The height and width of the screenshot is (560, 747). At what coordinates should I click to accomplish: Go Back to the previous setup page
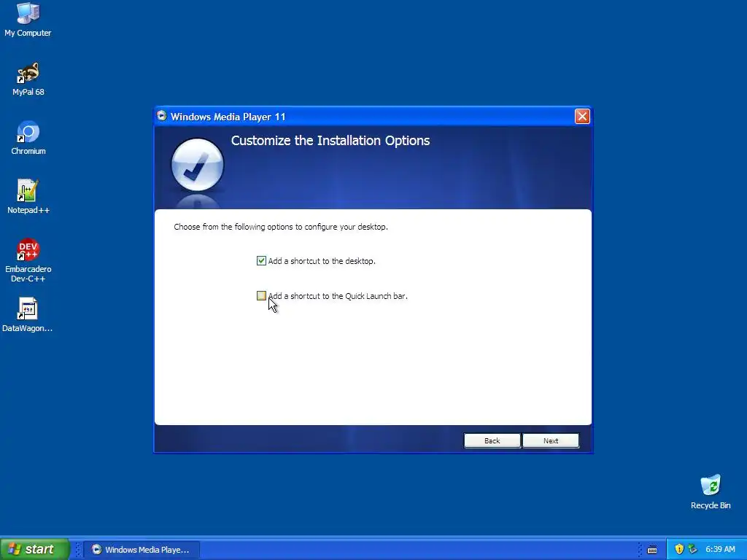click(x=492, y=440)
